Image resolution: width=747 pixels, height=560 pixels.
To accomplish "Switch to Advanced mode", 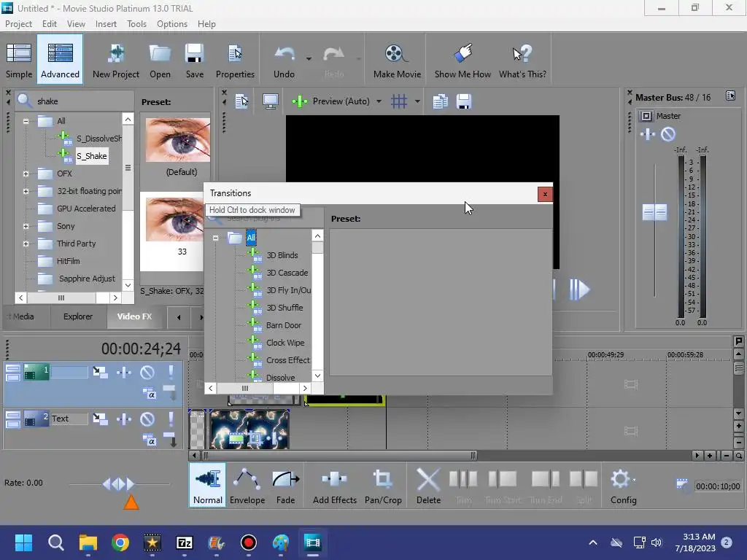I will pos(60,60).
